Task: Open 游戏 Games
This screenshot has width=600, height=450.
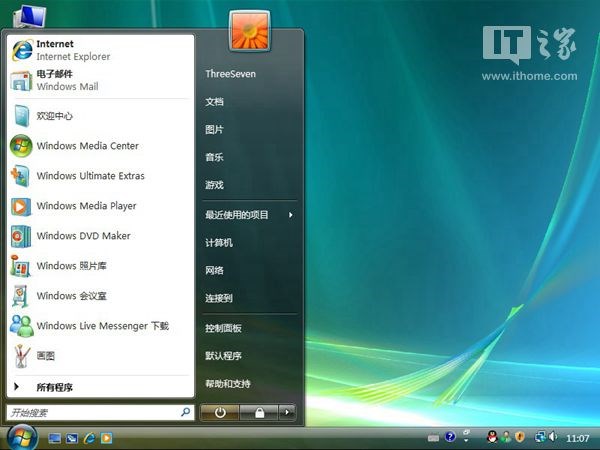Action: click(214, 185)
